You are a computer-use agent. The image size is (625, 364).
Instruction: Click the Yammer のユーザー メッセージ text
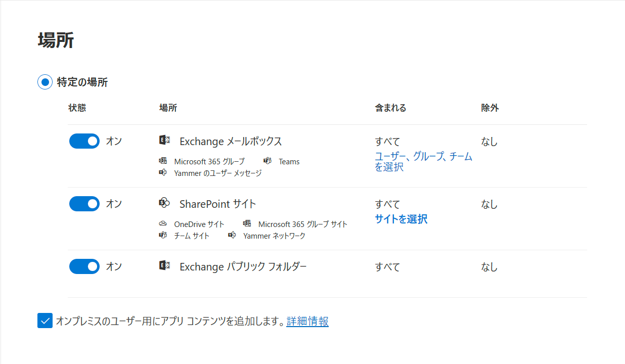click(x=218, y=173)
